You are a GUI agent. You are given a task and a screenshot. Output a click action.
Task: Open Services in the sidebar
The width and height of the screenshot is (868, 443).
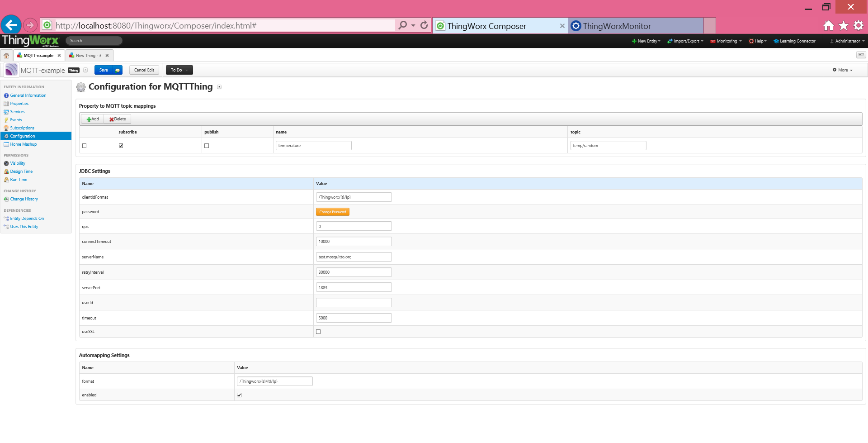click(18, 112)
